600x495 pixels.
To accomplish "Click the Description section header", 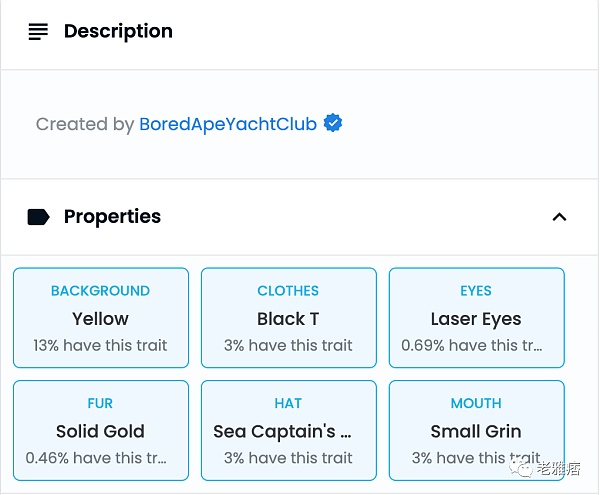I will (118, 32).
